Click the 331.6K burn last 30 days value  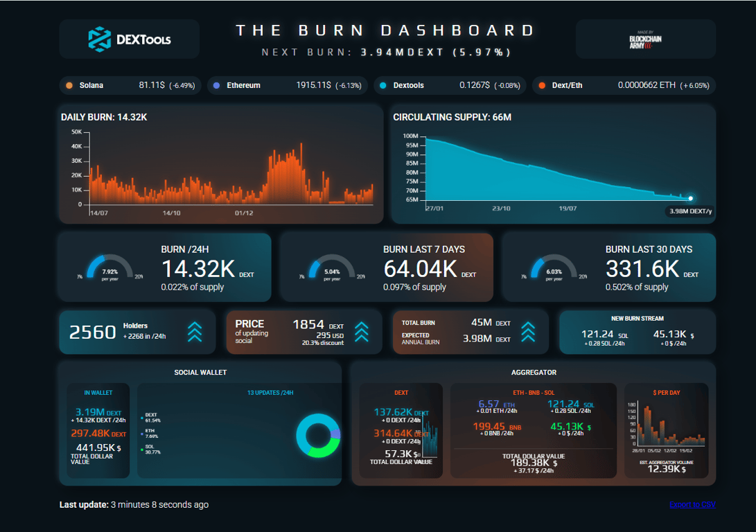pyautogui.click(x=642, y=269)
